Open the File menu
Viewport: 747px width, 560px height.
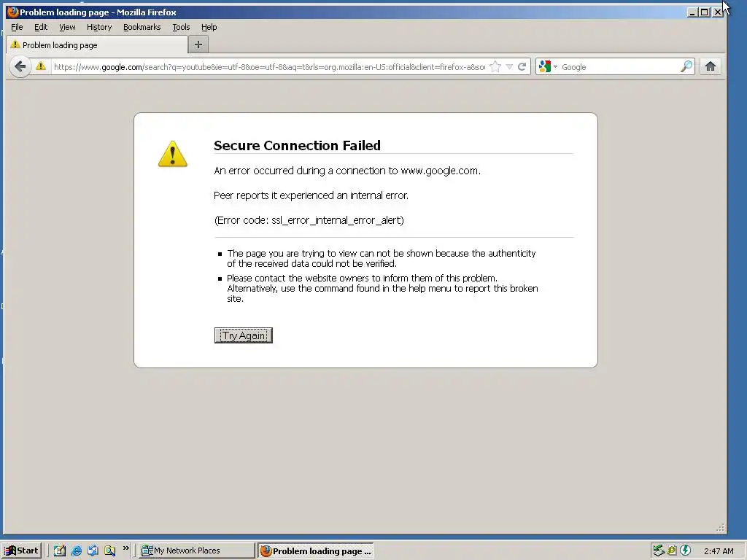point(17,27)
